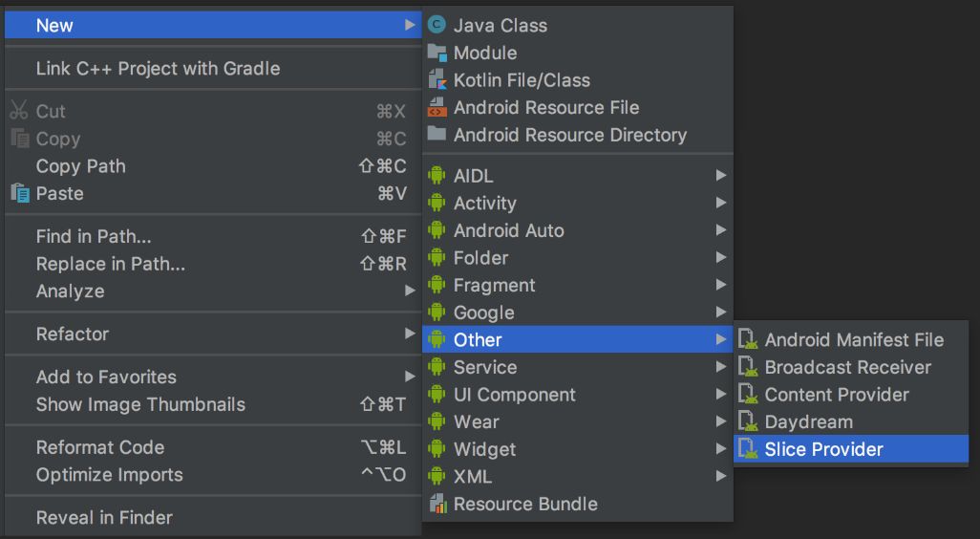
Task: Click the Android icon beside Activity
Action: tap(437, 203)
